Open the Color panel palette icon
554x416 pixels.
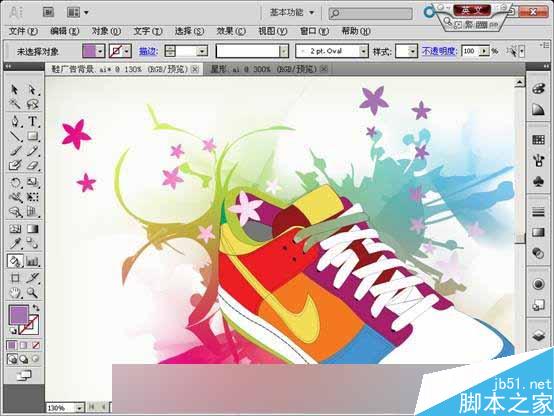(x=538, y=88)
